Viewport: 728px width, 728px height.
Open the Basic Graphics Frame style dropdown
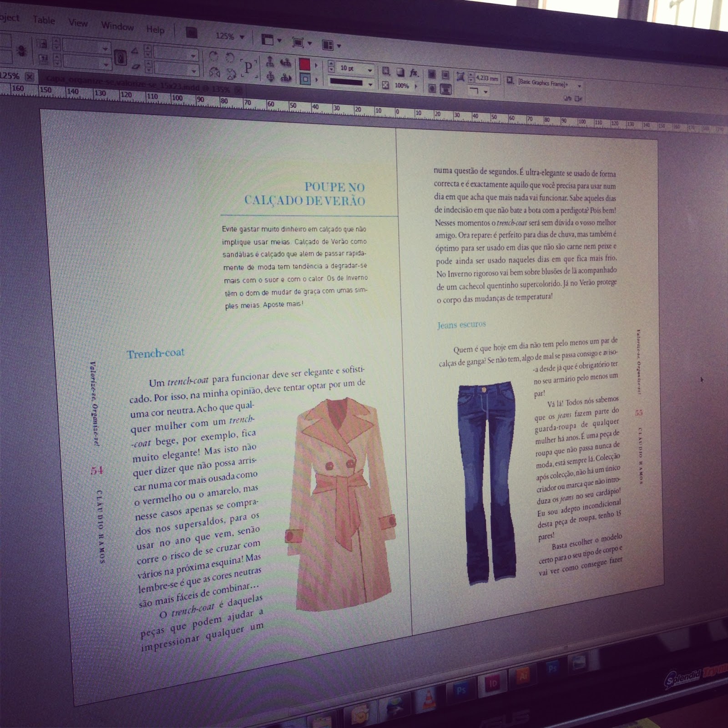(x=579, y=86)
